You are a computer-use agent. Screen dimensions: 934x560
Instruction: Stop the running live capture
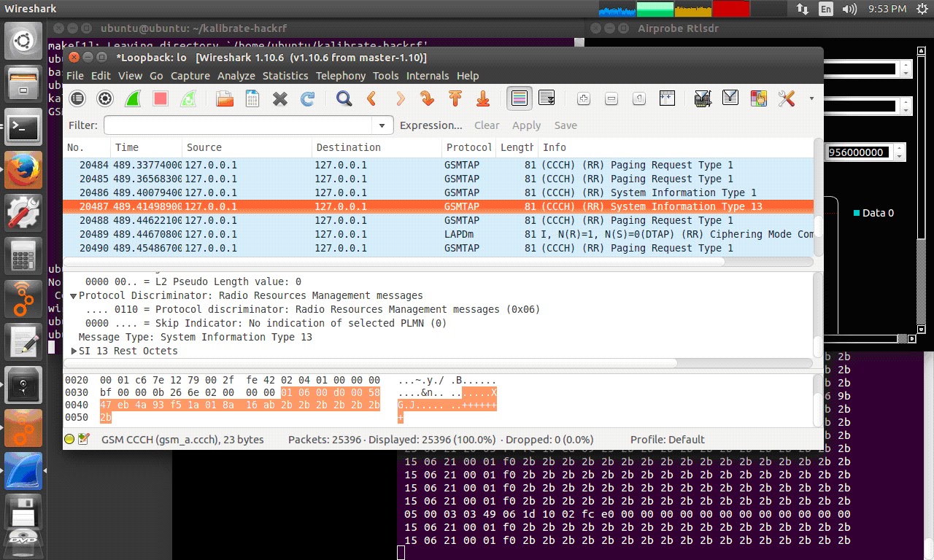(x=161, y=98)
